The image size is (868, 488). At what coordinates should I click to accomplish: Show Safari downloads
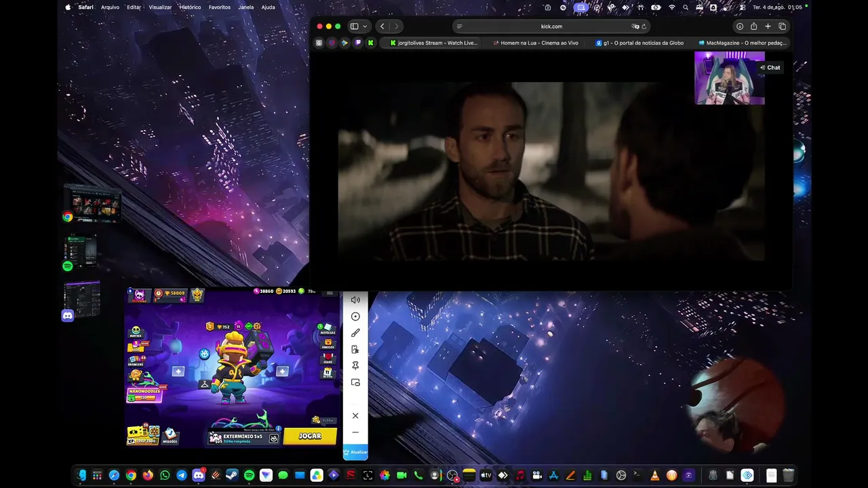740,26
